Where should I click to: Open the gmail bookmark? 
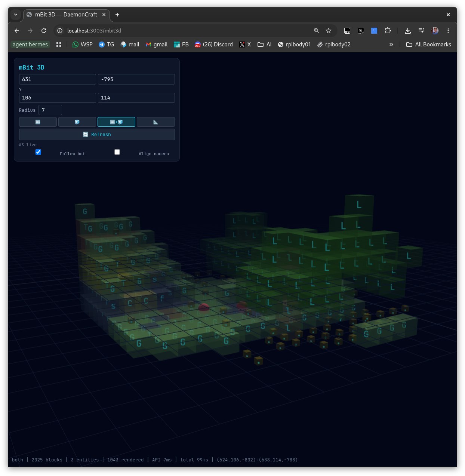pyautogui.click(x=157, y=44)
